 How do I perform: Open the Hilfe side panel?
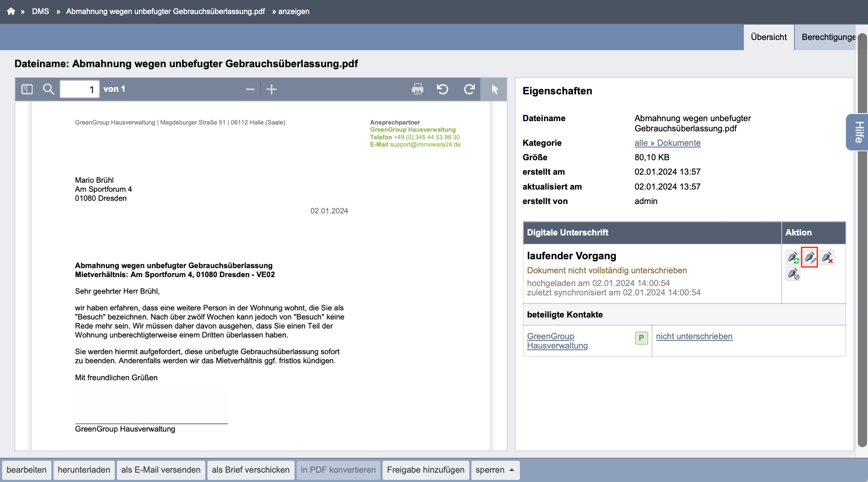[x=858, y=132]
